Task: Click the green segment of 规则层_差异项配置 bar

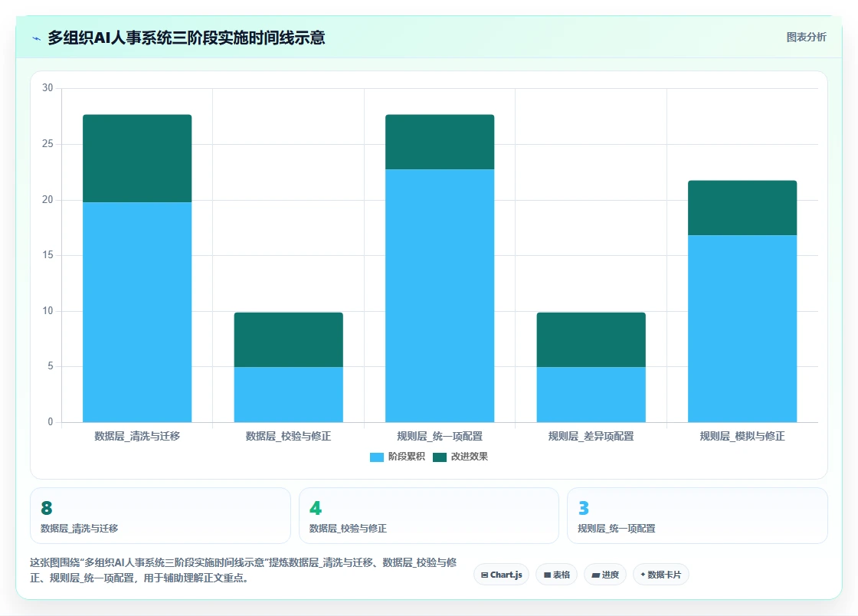Action: pos(591,339)
